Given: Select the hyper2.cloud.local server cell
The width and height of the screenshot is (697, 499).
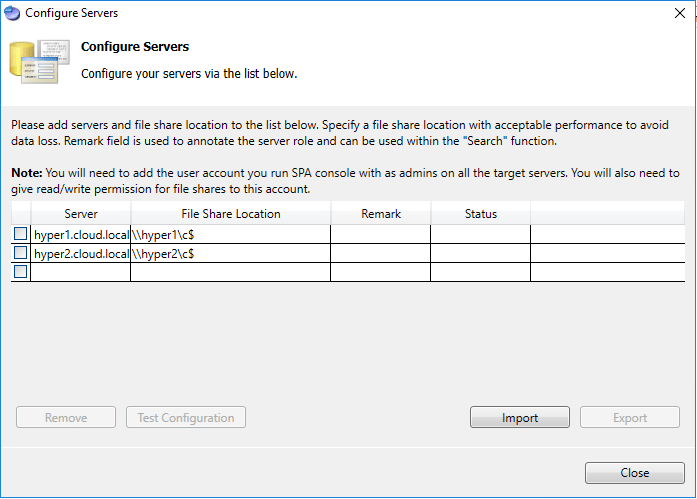Looking at the screenshot, I should point(81,253).
